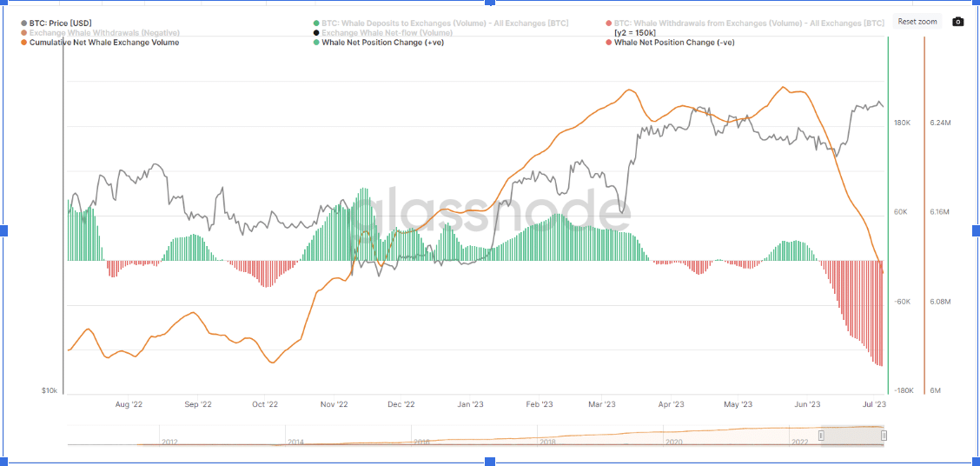
Task: Toggle BTC: Price [USD] legend series
Action: (61, 23)
